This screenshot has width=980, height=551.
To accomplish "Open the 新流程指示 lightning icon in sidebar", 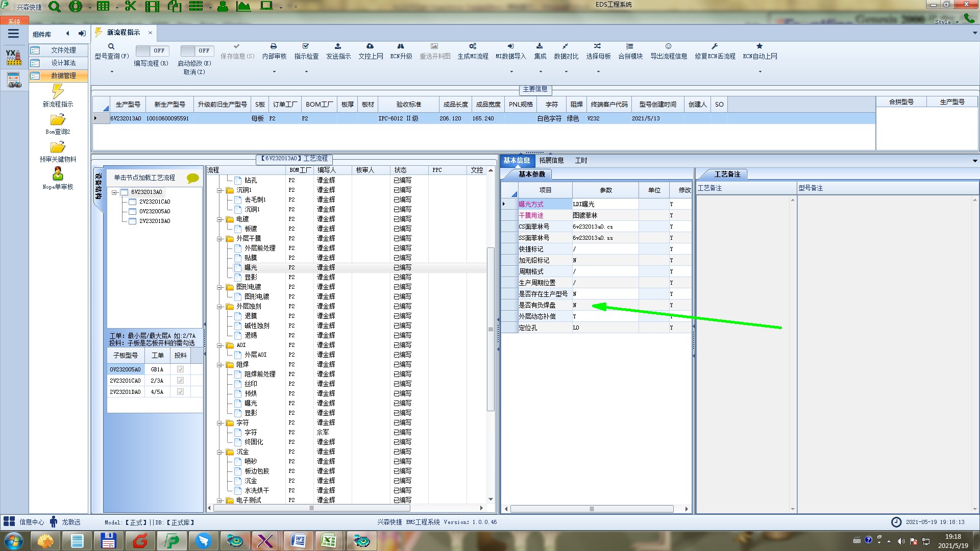I will click(x=58, y=92).
